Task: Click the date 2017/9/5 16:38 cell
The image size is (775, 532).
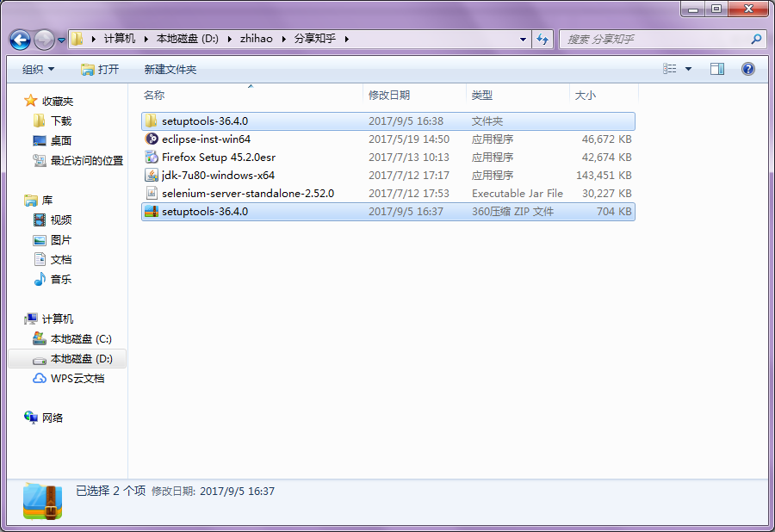Action: (x=406, y=121)
